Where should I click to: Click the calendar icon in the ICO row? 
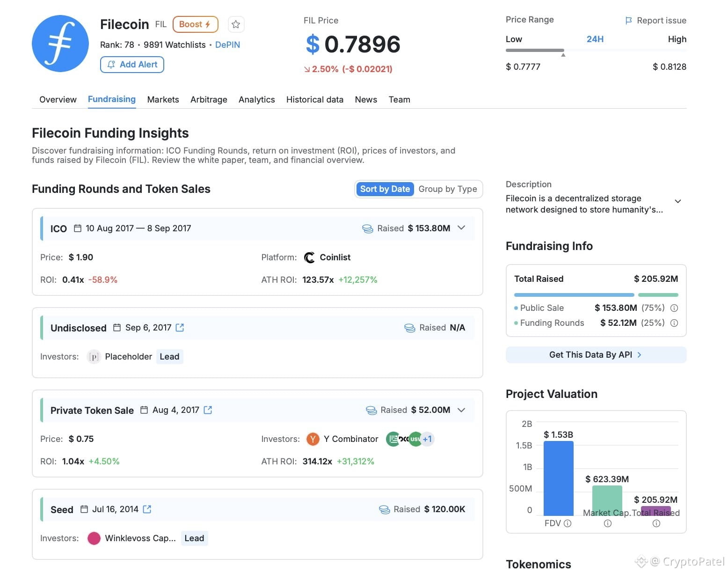coord(78,228)
